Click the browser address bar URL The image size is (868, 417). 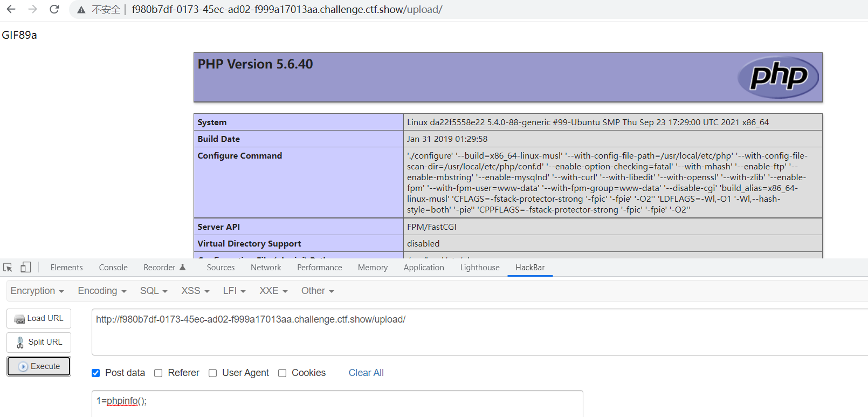287,10
